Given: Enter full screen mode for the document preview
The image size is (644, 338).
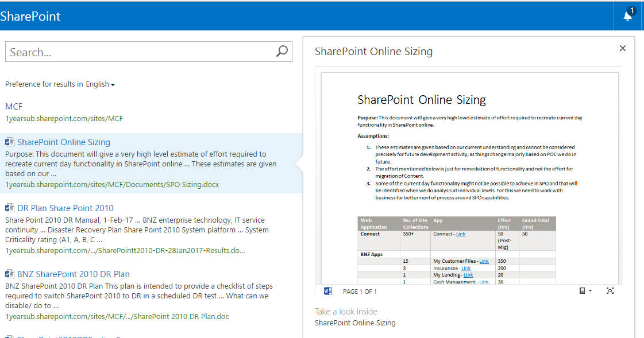Looking at the screenshot, I should (611, 291).
